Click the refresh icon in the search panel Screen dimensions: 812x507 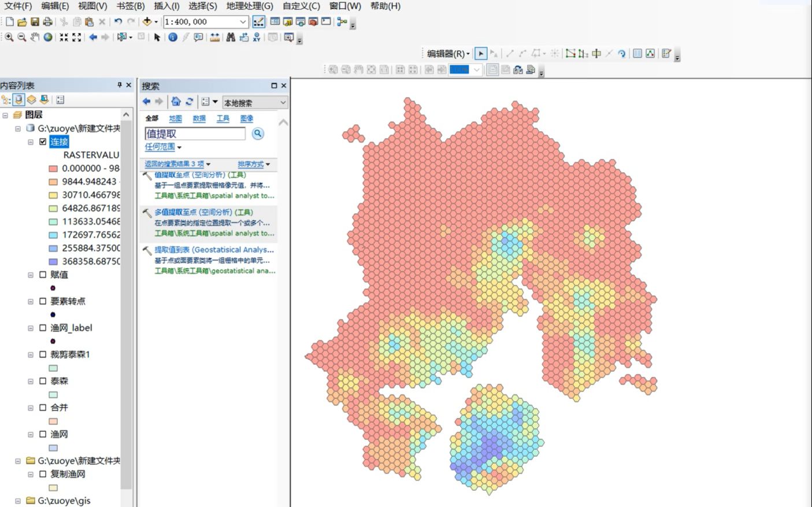click(190, 102)
